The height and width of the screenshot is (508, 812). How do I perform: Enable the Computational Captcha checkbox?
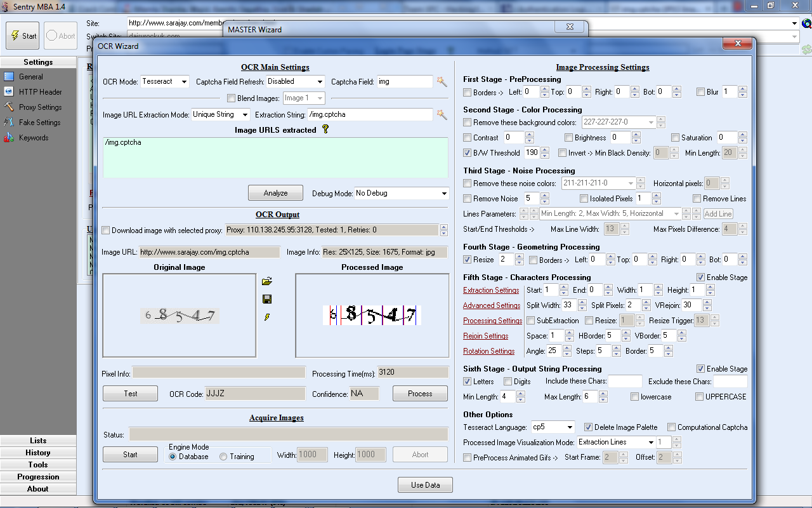click(672, 427)
